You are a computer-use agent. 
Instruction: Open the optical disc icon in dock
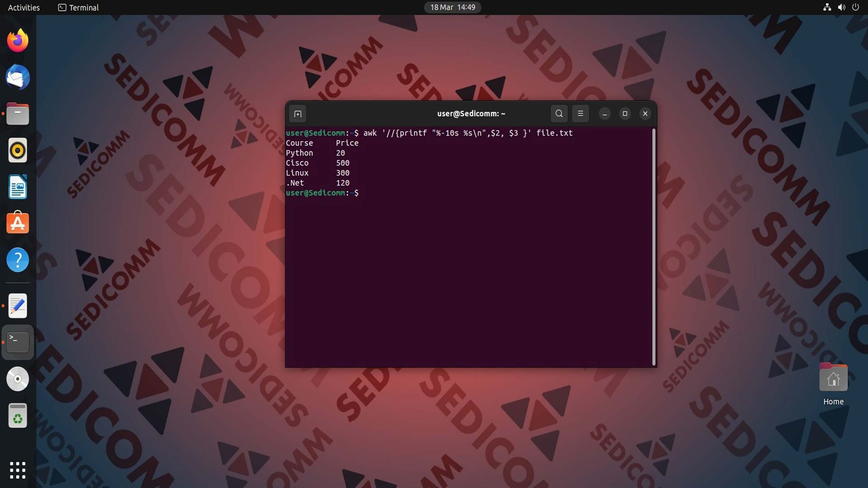click(x=18, y=379)
